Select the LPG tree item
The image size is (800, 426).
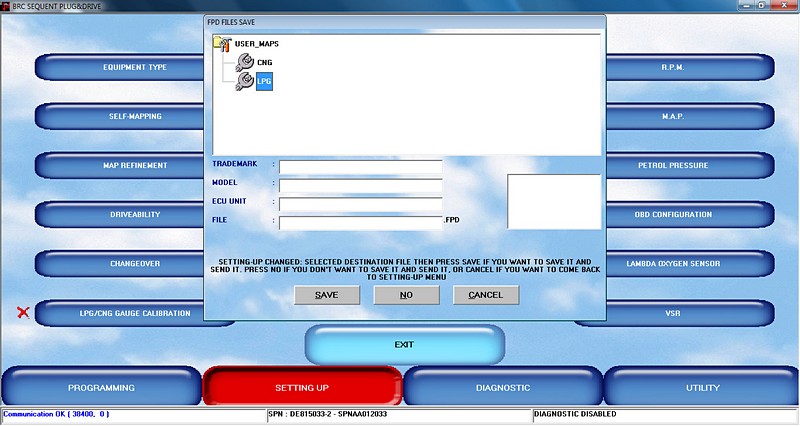tap(264, 81)
